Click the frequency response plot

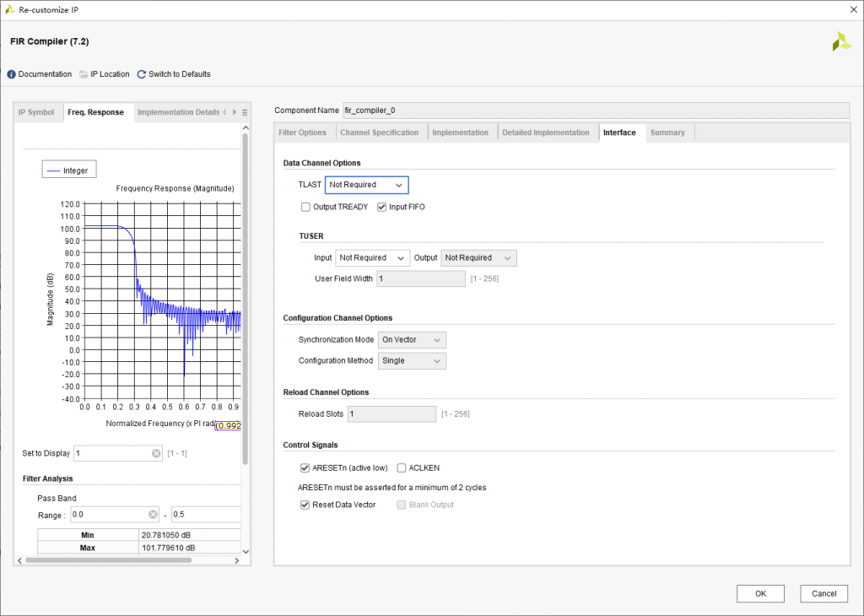tap(163, 301)
